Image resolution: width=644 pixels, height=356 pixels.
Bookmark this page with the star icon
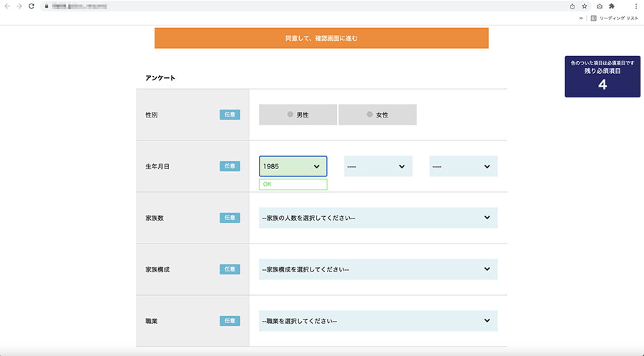pos(585,6)
